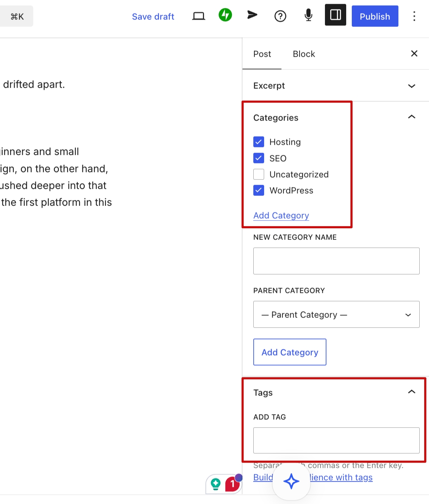429x504 pixels.
Task: Uncheck the SEO category
Action: pos(259,158)
